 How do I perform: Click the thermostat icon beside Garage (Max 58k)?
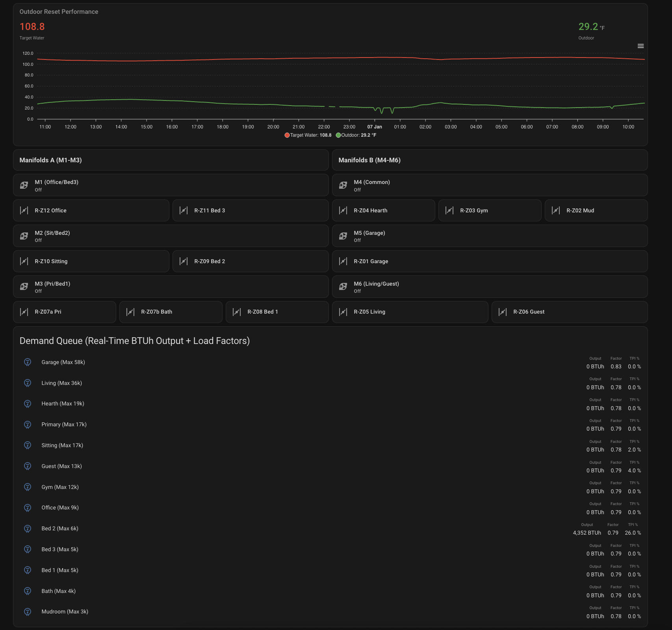coord(27,362)
